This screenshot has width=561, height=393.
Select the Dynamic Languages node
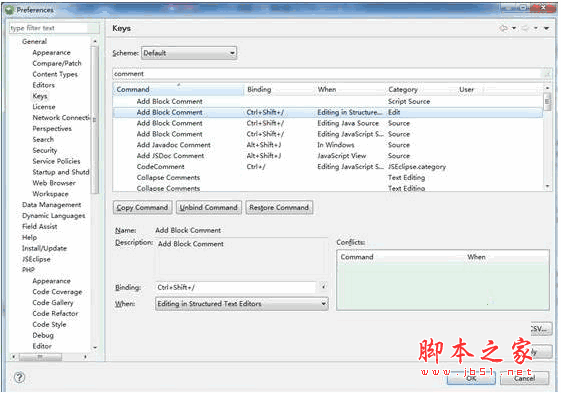pyautogui.click(x=54, y=216)
